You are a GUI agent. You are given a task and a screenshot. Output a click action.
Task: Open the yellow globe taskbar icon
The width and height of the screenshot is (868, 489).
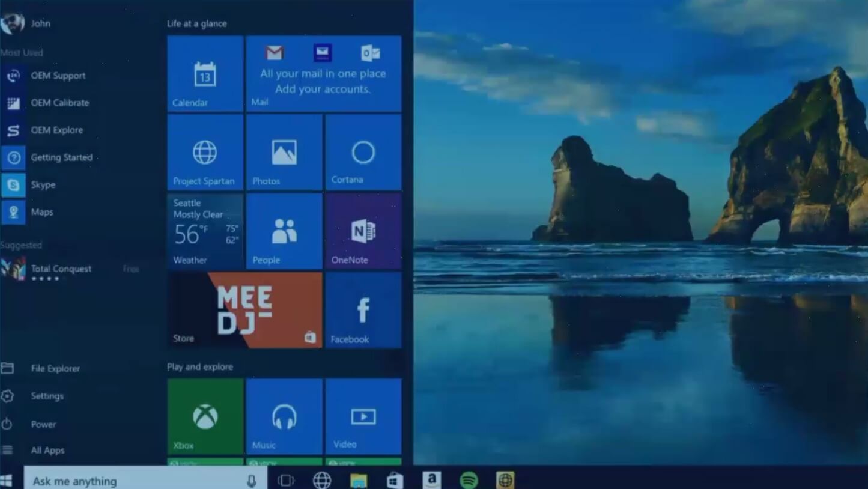(x=505, y=480)
